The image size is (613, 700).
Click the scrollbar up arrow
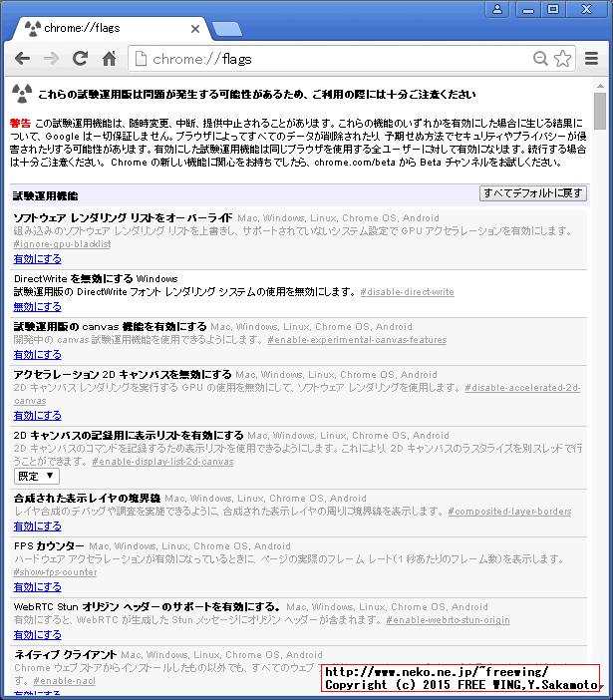(x=600, y=86)
